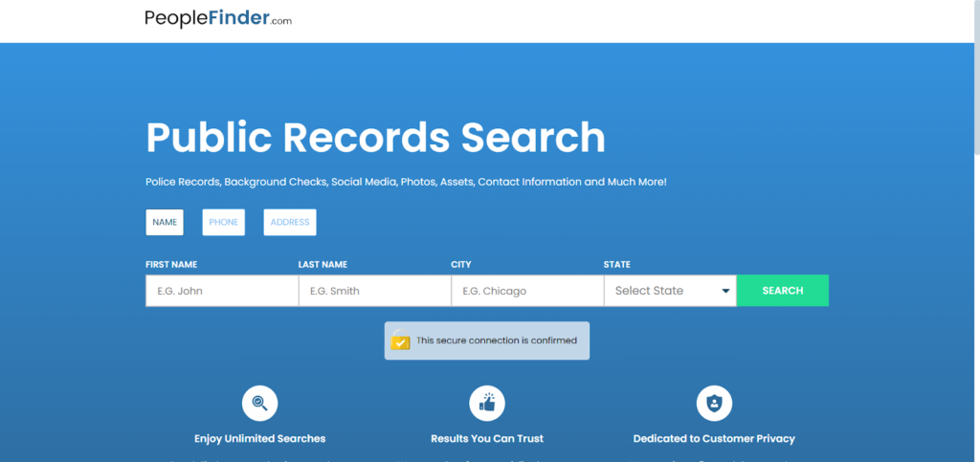Click the Dedicated to Customer Privacy heading

pos(714,439)
